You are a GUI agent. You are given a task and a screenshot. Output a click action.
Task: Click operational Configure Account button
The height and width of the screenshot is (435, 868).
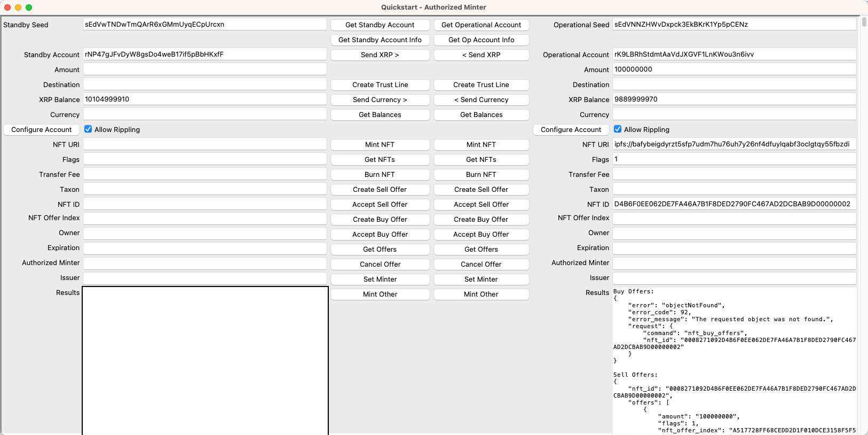click(x=571, y=130)
